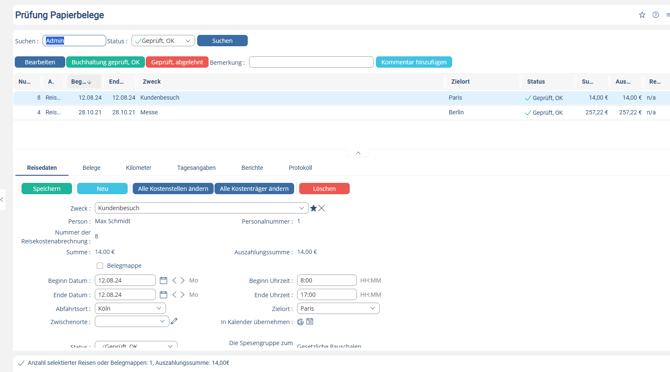The image size is (670, 372).
Task: Select the Messe Berlin row
Action: pos(342,112)
